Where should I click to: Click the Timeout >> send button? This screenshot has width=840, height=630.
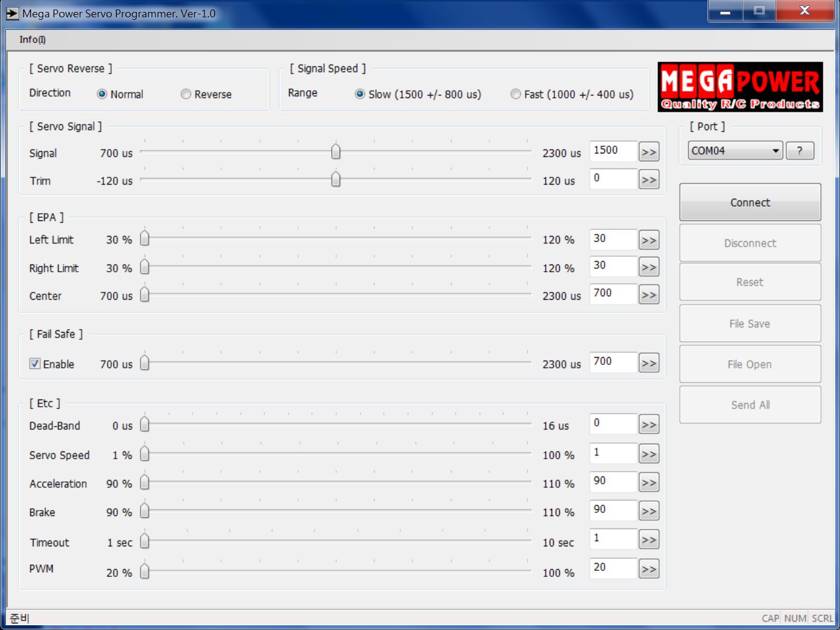click(x=648, y=540)
